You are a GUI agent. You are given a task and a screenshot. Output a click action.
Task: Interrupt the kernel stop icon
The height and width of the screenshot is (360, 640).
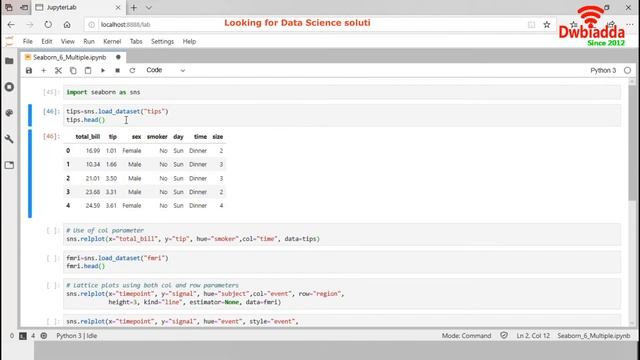(x=118, y=71)
